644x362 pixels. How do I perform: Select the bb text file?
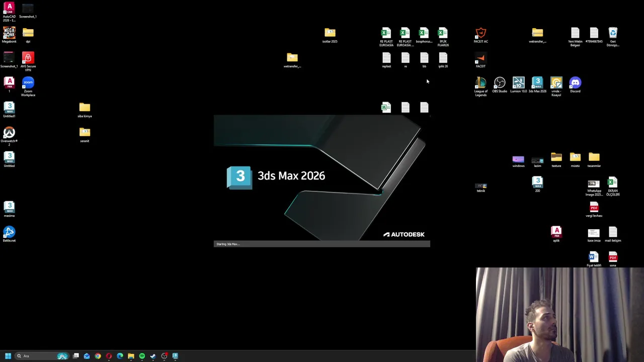(x=424, y=60)
